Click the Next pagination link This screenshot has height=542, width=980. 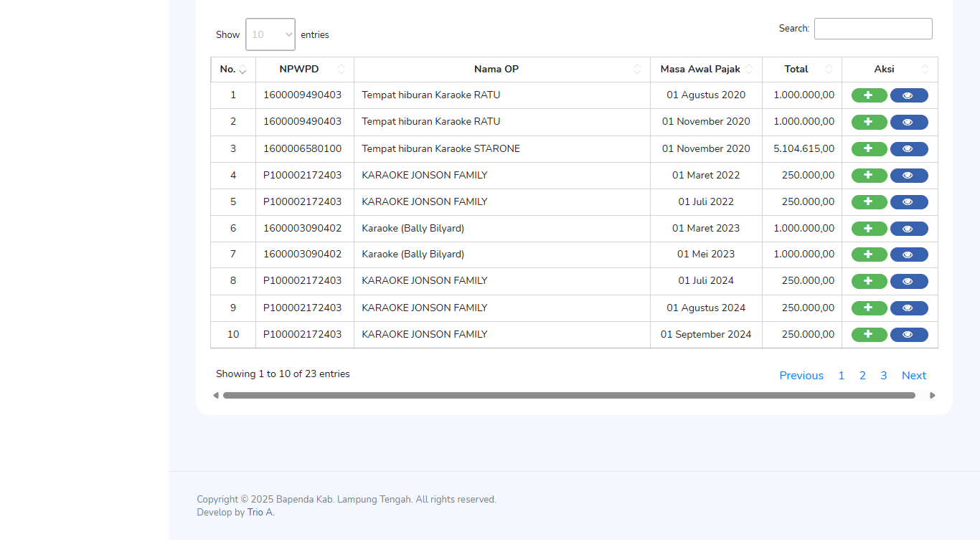click(913, 376)
